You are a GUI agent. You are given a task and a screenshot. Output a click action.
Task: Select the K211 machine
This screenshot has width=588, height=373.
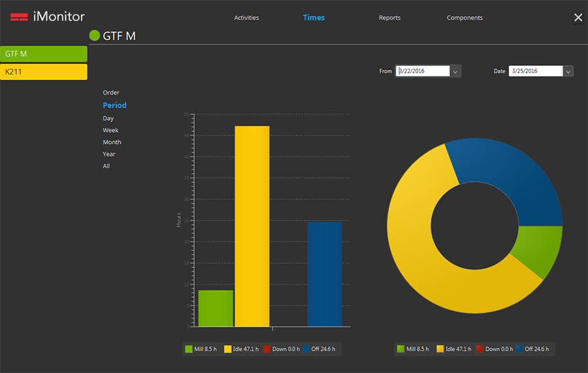point(44,72)
